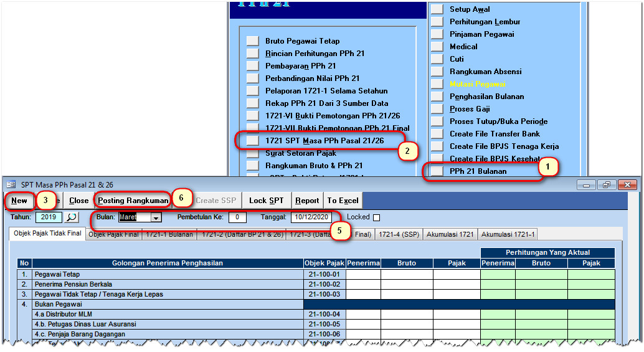Click the square button beside PPh 21 Bulanan
This screenshot has width=644, height=352.
click(x=437, y=171)
